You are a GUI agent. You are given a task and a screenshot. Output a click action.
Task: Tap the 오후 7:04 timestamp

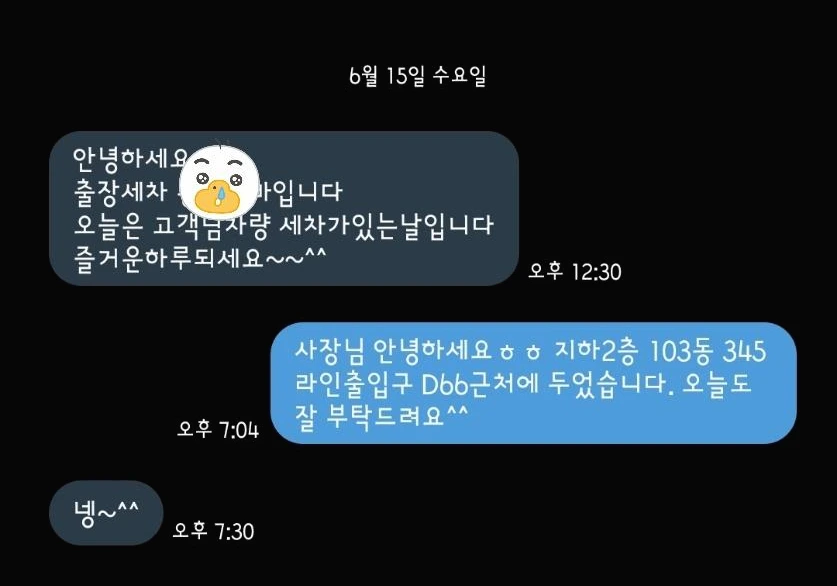tap(218, 429)
